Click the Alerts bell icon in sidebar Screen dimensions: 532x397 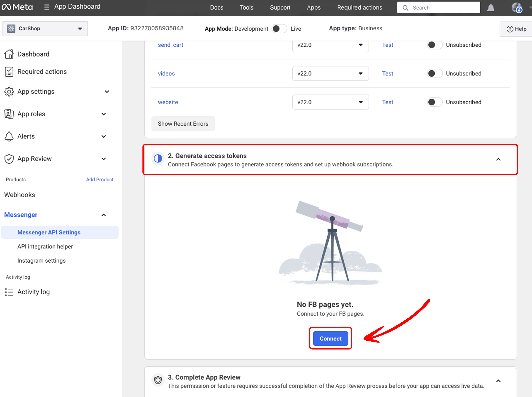point(9,136)
